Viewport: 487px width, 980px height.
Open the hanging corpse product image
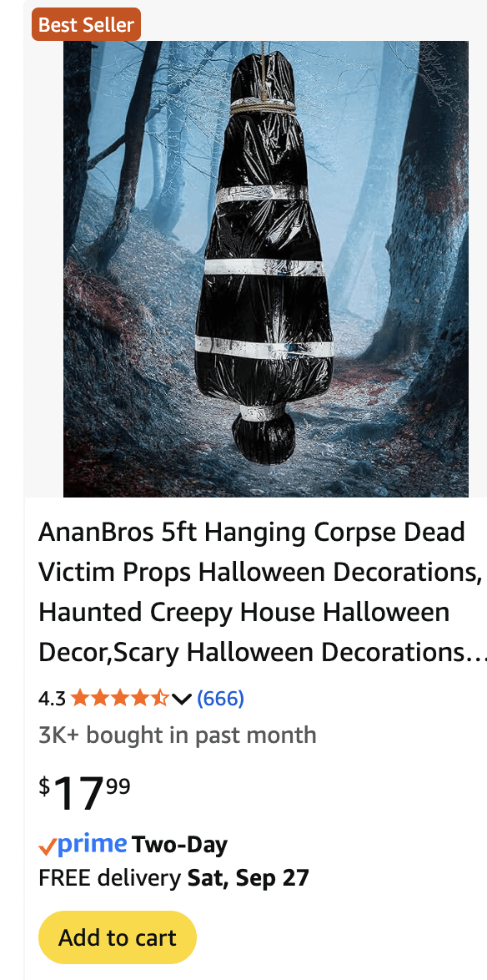click(266, 269)
